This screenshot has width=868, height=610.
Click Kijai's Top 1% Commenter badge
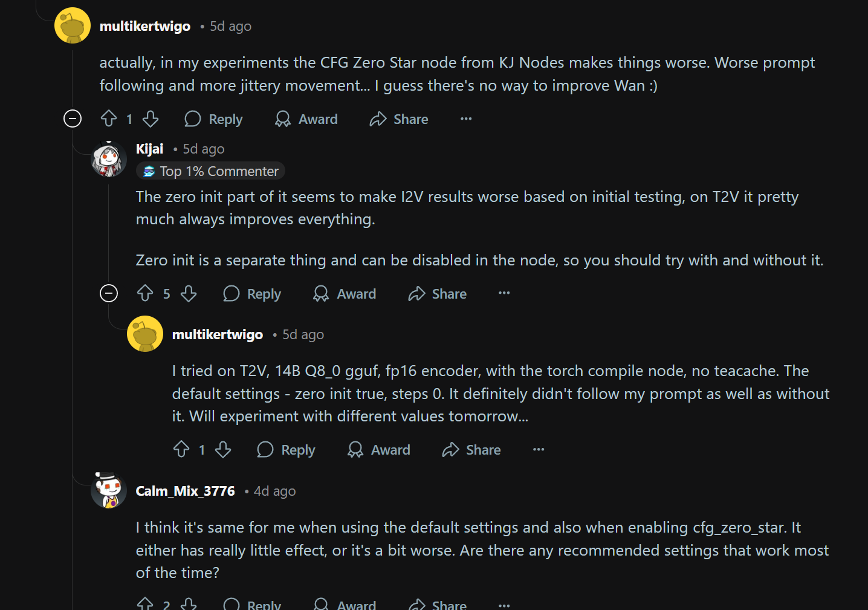[x=210, y=172]
